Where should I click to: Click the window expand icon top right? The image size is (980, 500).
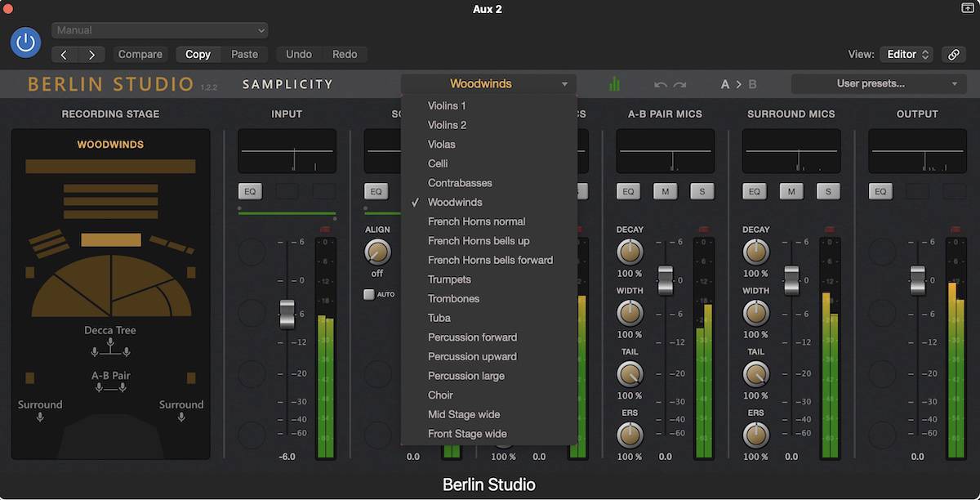pos(968,8)
